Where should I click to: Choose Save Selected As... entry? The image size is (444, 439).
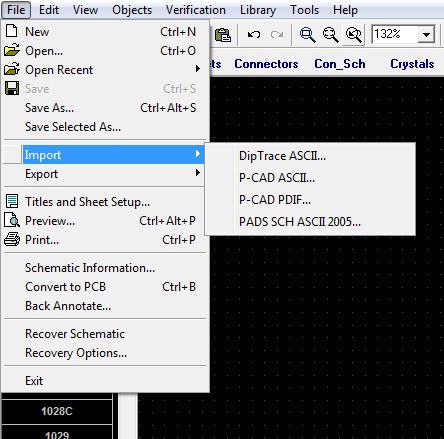[105, 127]
